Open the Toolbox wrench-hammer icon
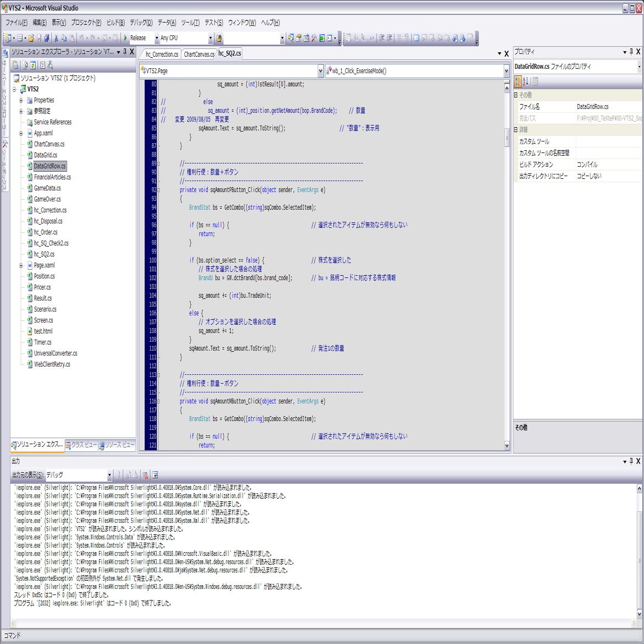Screen dimensions: 644x644 click(314, 38)
